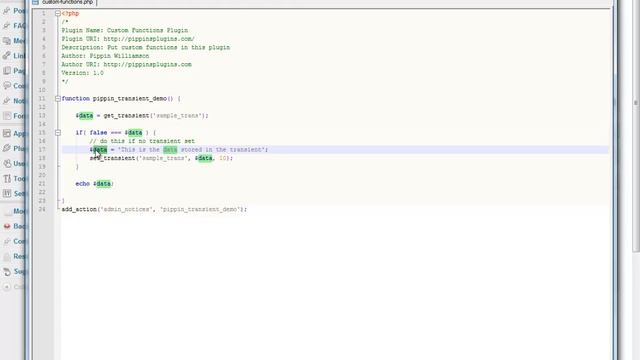Click 'pippin_transient_demo' string on line 24

tap(200, 209)
